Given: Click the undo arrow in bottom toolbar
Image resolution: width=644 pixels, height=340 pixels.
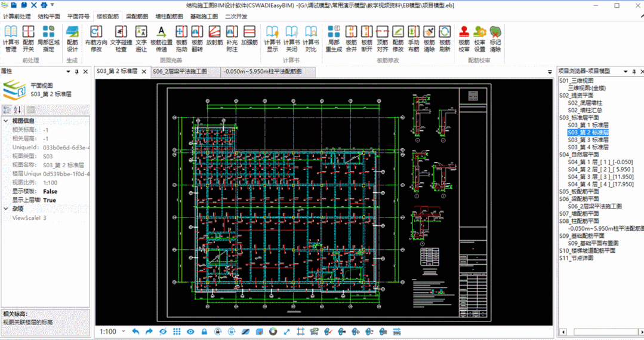Looking at the screenshot, I should (135, 332).
